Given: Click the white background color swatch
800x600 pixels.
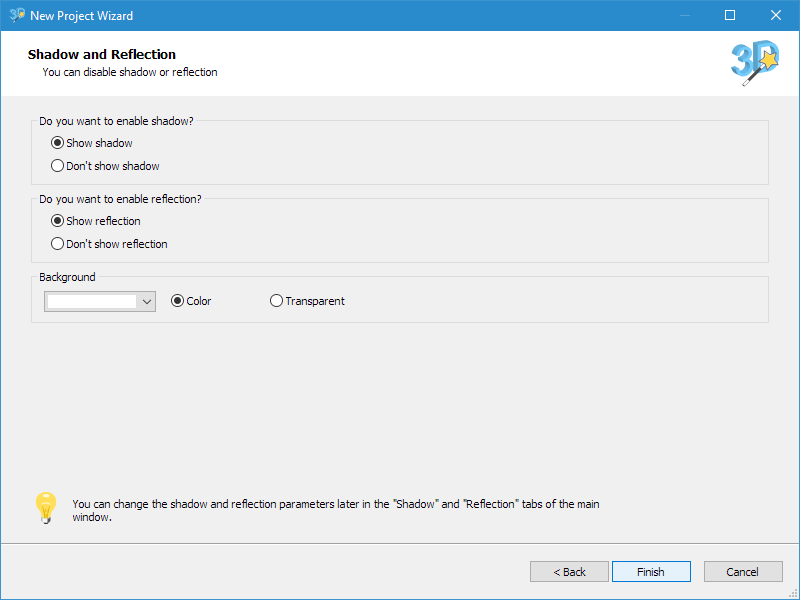Looking at the screenshot, I should 92,302.
